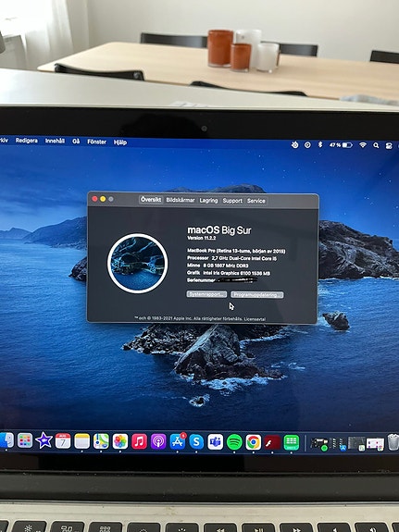Viewport: 399px width, 532px height.
Task: Open the Hjälp menu
Action: [120, 142]
